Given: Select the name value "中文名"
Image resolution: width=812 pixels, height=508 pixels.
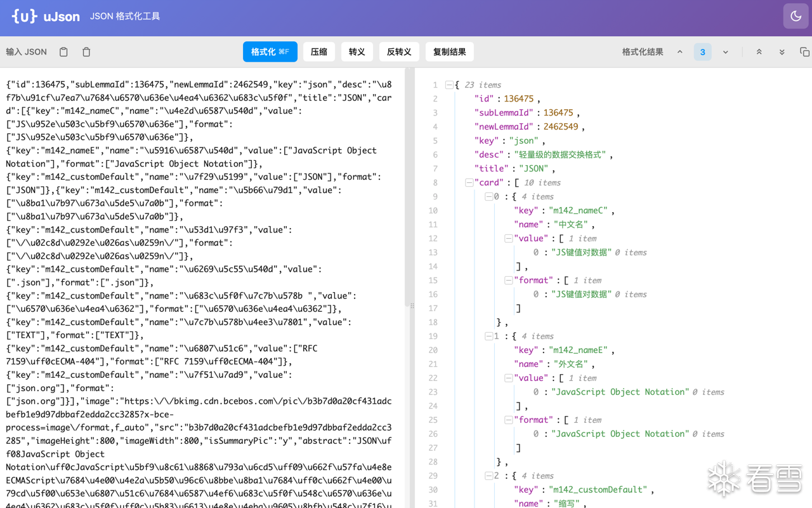Looking at the screenshot, I should coord(570,225).
